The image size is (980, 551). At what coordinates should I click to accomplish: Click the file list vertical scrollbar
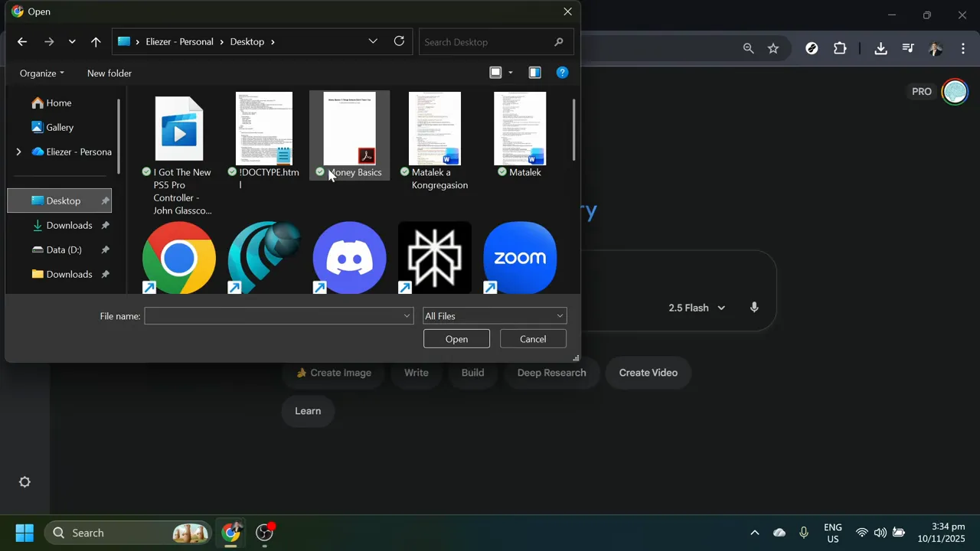(x=574, y=130)
